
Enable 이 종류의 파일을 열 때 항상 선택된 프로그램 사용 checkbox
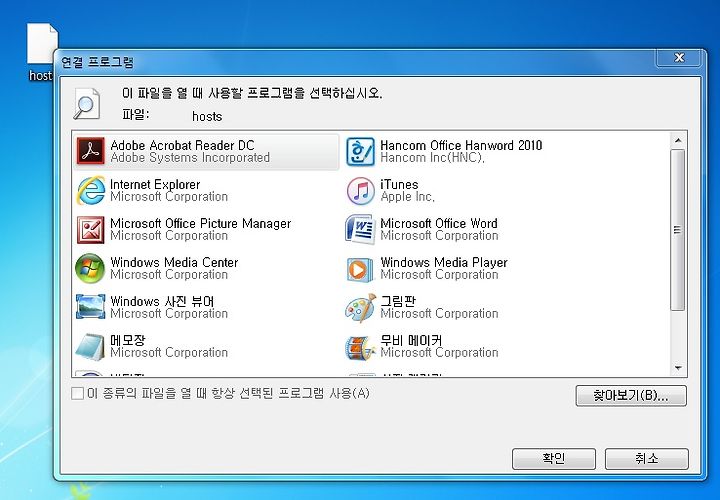78,393
